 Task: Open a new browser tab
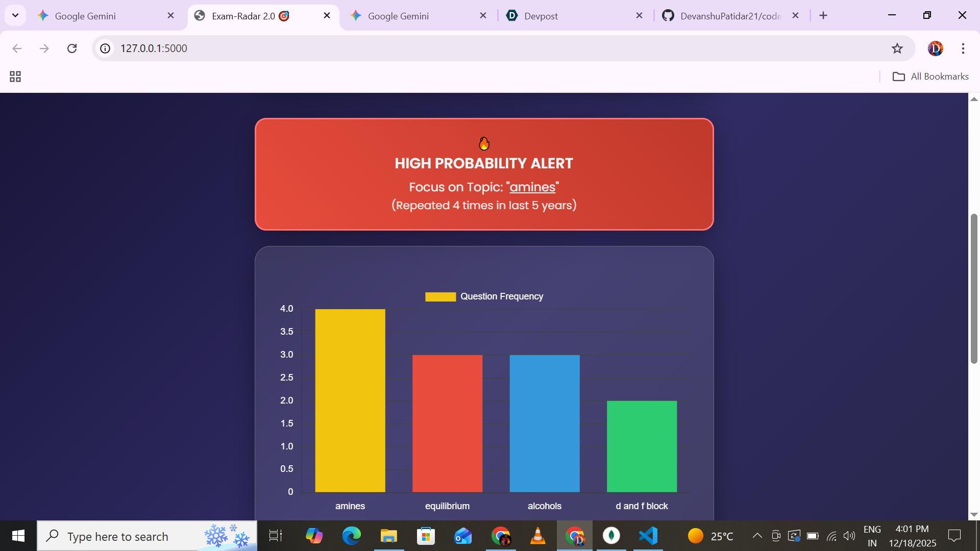click(823, 16)
